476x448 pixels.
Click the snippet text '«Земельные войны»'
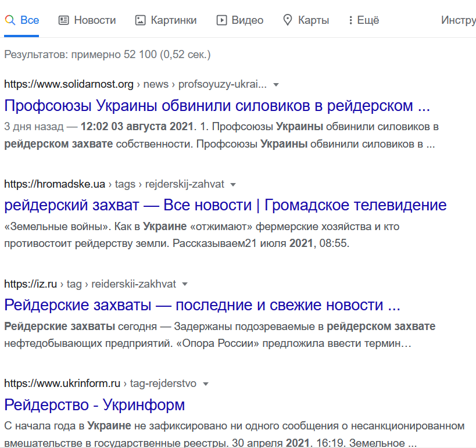[x=58, y=227]
